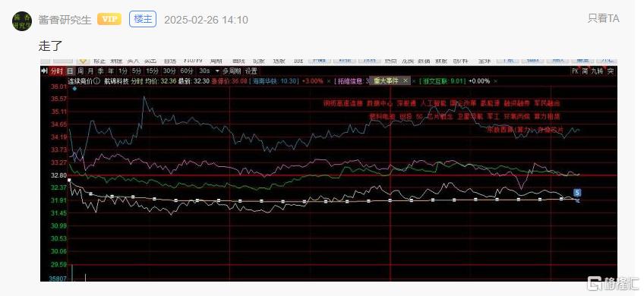Switch to the 分时 chart tab
The image size is (644, 296).
click(x=57, y=71)
